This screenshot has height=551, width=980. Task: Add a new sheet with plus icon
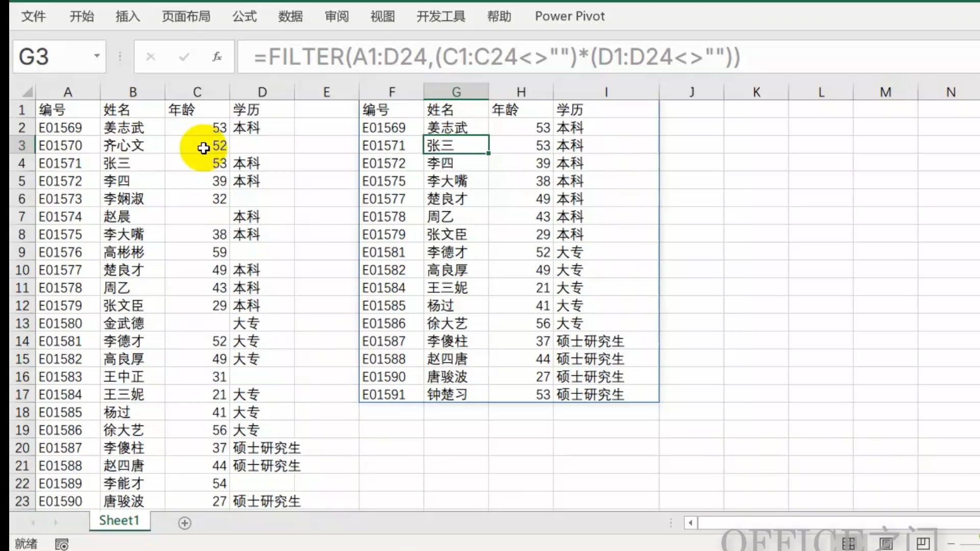(185, 523)
